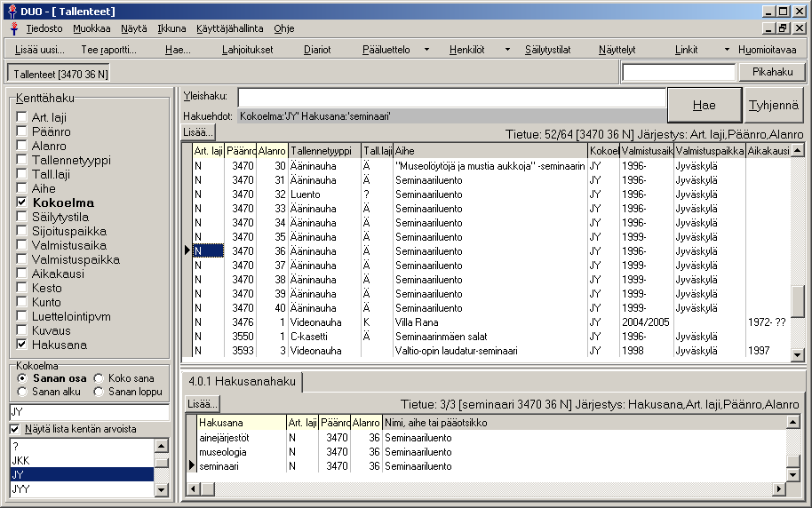Click the Yleishaku search field
This screenshot has width=812, height=508.
click(451, 97)
